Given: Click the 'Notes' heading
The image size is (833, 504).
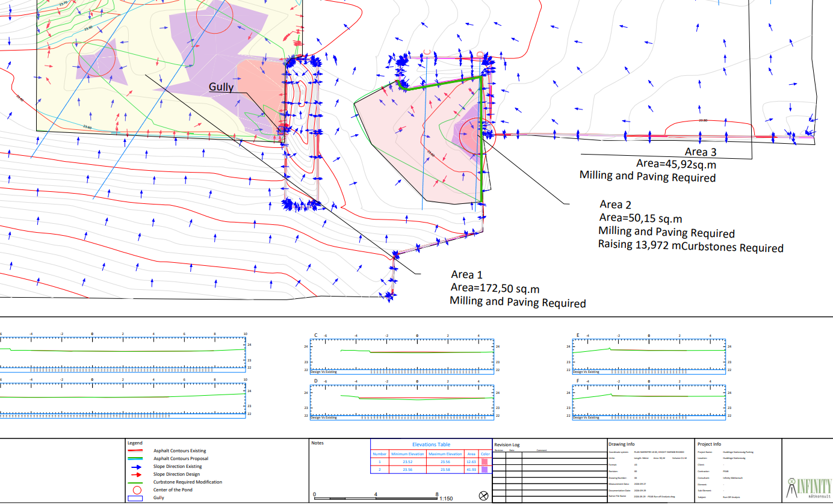Looking at the screenshot, I should pos(317,443).
